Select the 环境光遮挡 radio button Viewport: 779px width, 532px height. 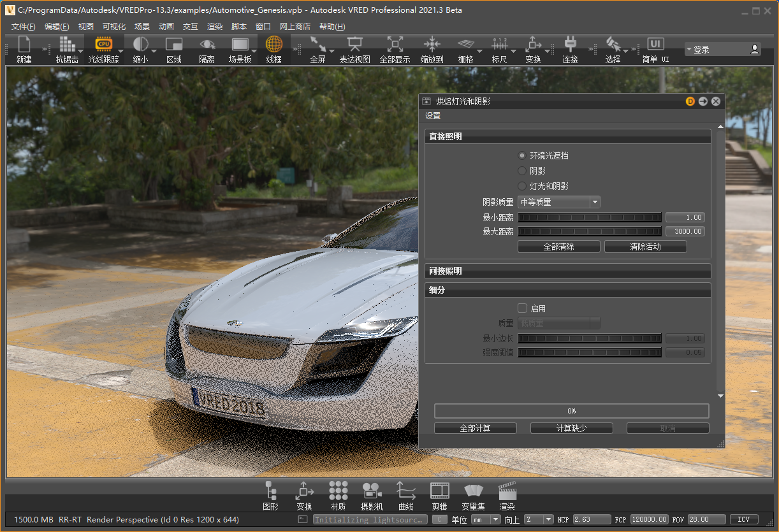tap(522, 155)
